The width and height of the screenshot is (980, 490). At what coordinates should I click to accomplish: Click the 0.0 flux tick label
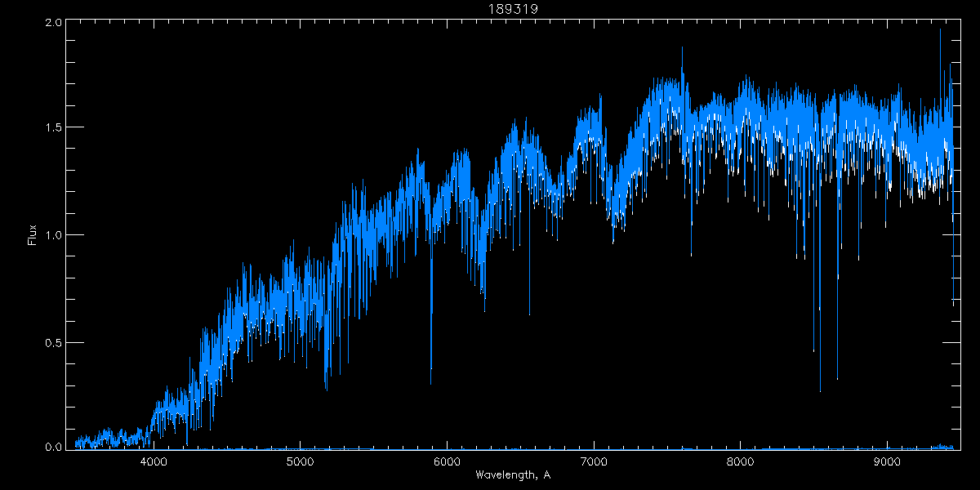pos(54,447)
